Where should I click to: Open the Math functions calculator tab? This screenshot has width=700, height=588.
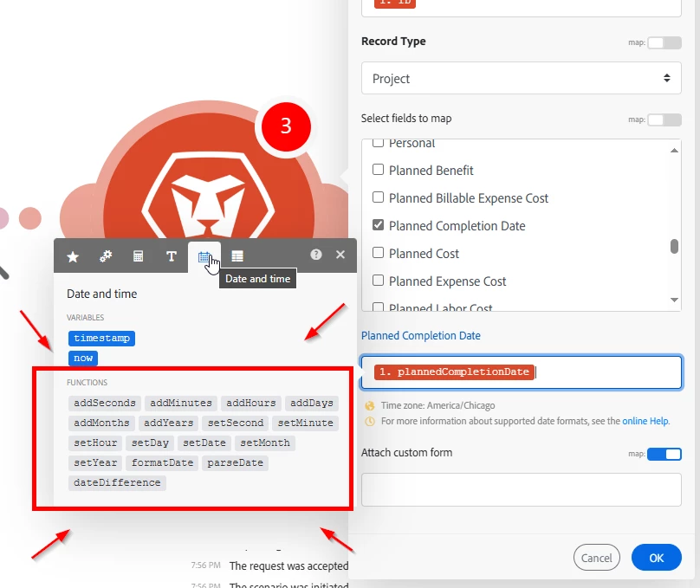coord(139,256)
